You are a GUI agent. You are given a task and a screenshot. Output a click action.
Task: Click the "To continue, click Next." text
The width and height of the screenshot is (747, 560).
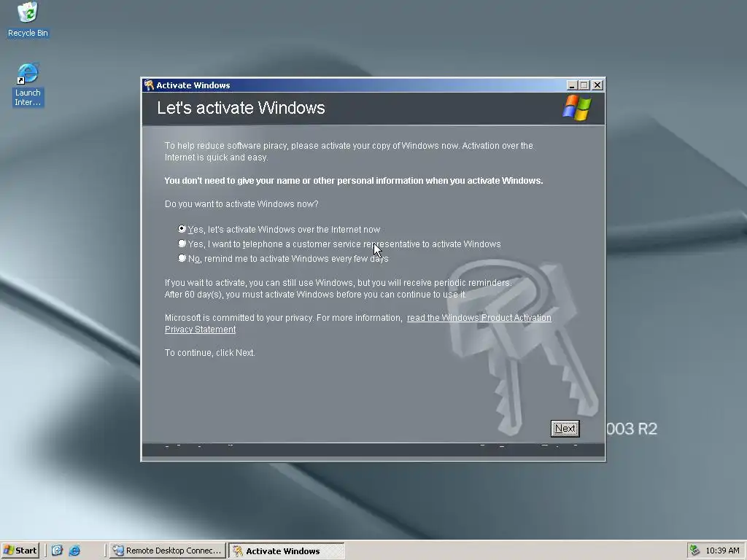point(209,353)
